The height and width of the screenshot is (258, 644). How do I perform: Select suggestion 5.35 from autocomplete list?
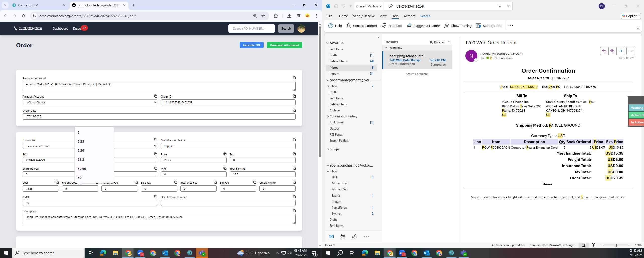pyautogui.click(x=94, y=141)
